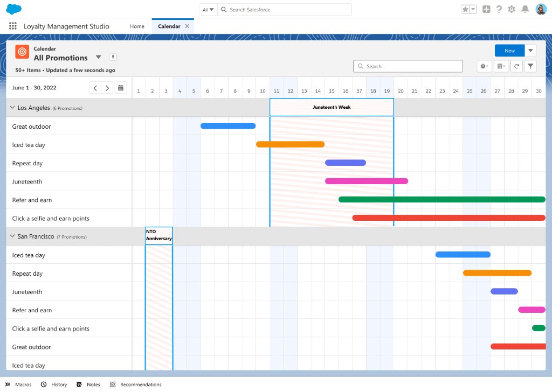Click the New button
Viewport: 552px width, 392px height.
pyautogui.click(x=509, y=51)
